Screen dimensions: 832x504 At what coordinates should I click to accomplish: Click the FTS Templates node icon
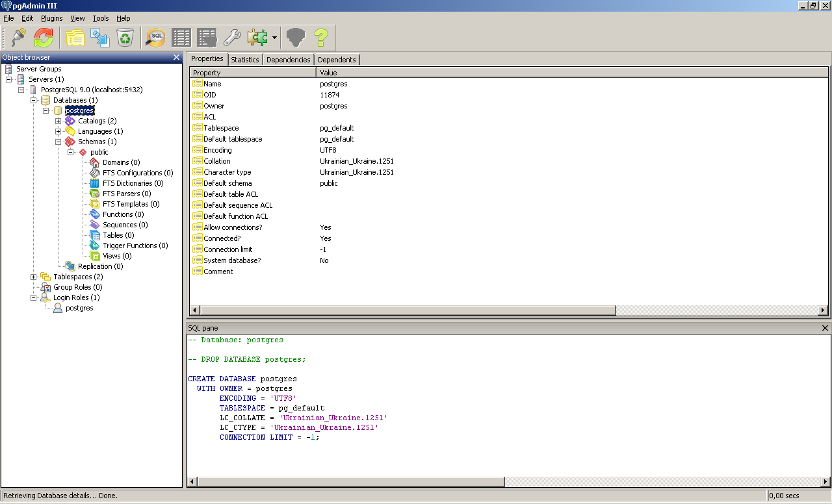[95, 204]
